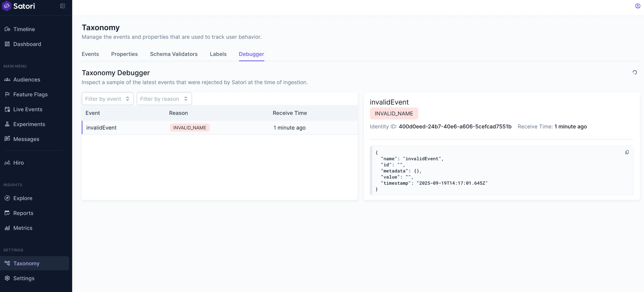The width and height of the screenshot is (644, 292).
Task: Navigate to Live Events
Action: (x=27, y=109)
